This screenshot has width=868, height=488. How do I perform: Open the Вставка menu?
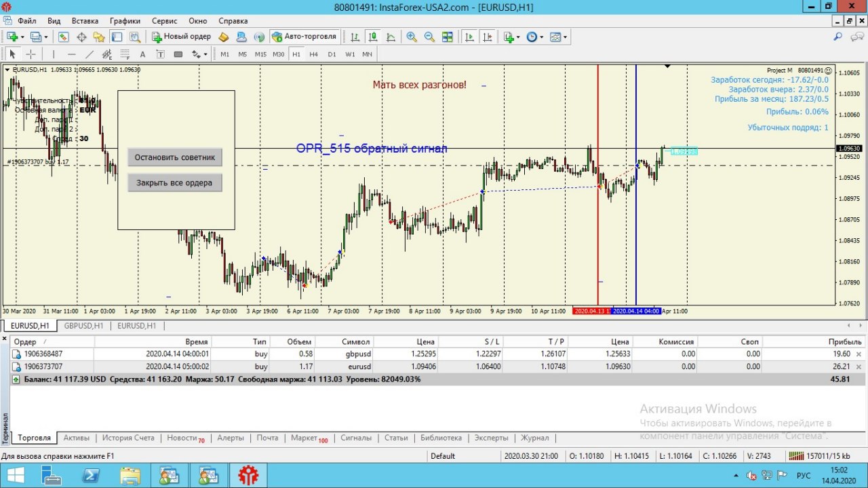tap(85, 21)
